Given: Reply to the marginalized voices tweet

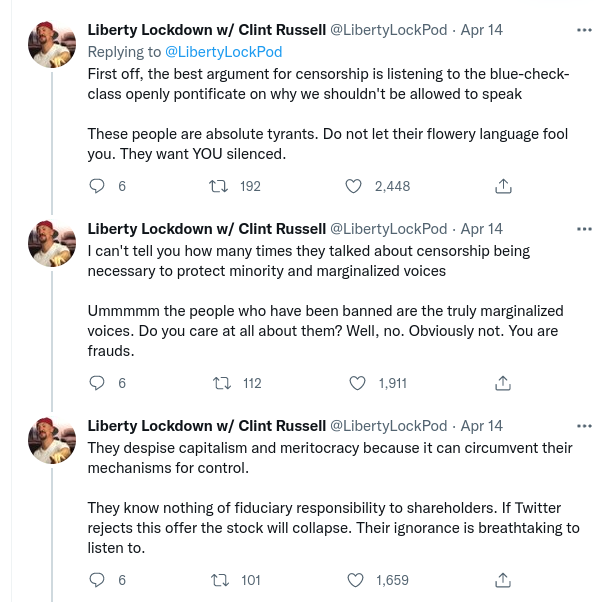Looking at the screenshot, I should (97, 383).
